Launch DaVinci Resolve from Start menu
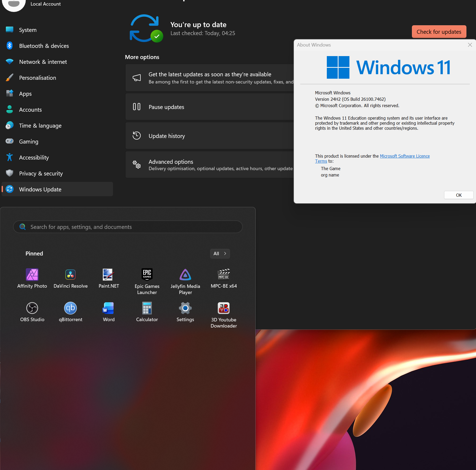The image size is (476, 470). click(70, 278)
